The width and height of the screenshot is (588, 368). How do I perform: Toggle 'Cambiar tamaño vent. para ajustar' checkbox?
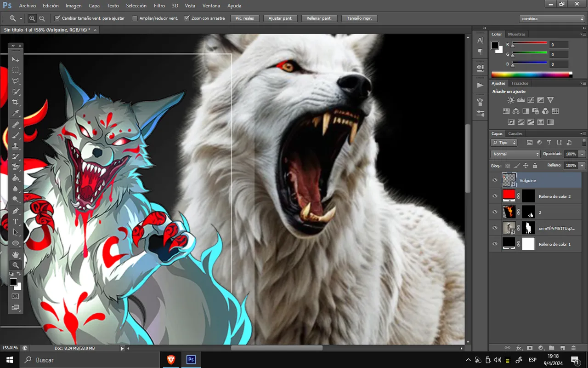(x=57, y=18)
